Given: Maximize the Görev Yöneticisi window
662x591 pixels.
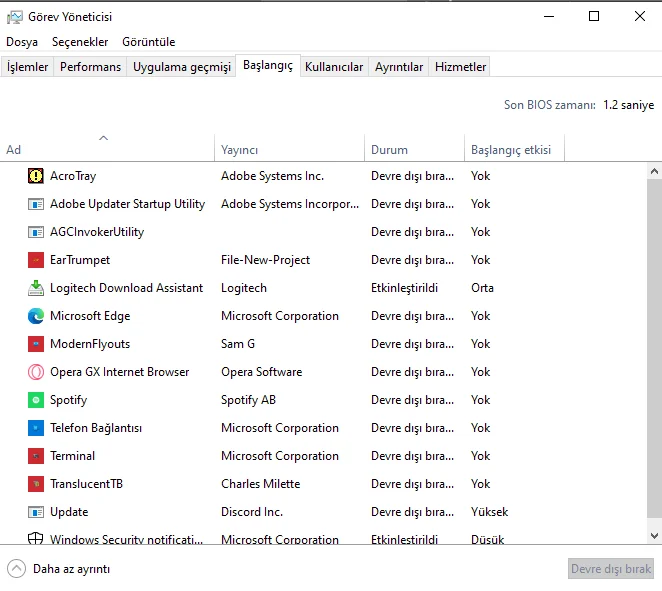Looking at the screenshot, I should tap(594, 16).
